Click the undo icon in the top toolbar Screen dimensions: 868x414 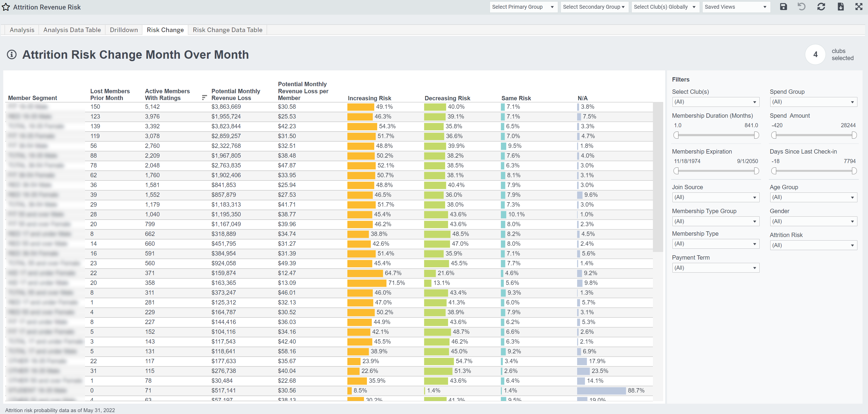pos(802,7)
